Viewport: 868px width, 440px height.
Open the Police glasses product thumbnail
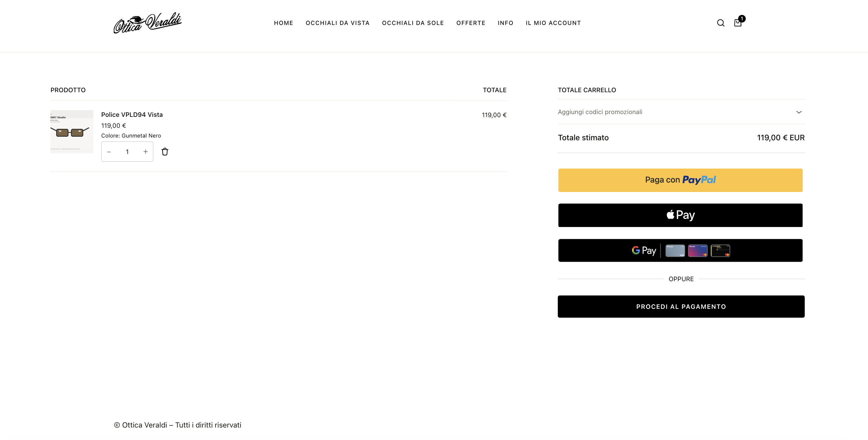point(72,131)
